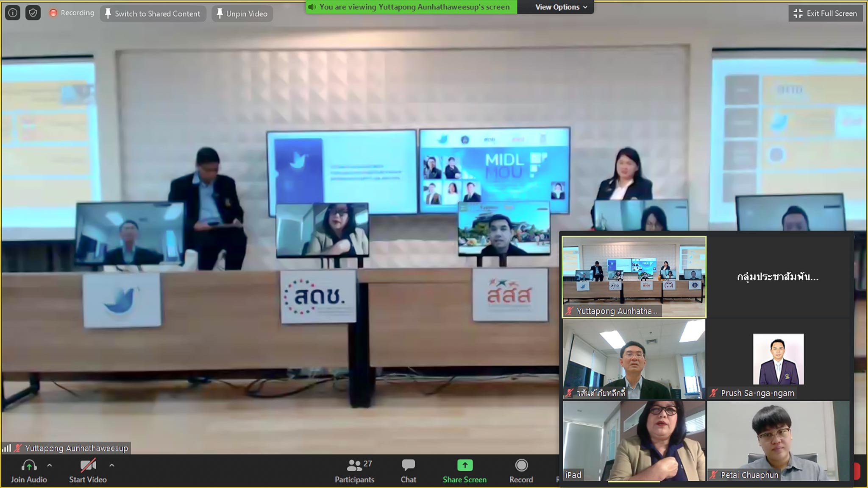The height and width of the screenshot is (488, 868).
Task: Open the View Options dropdown
Action: point(561,7)
